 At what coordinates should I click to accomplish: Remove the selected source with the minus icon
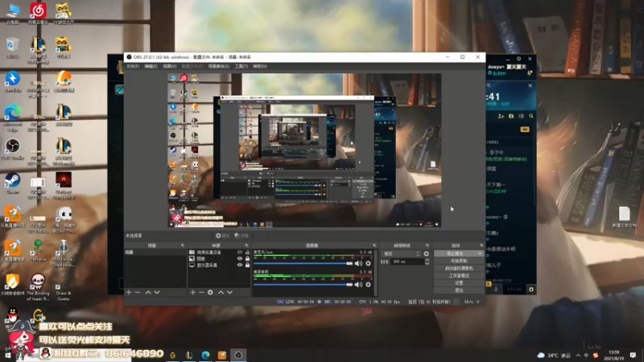(201, 292)
